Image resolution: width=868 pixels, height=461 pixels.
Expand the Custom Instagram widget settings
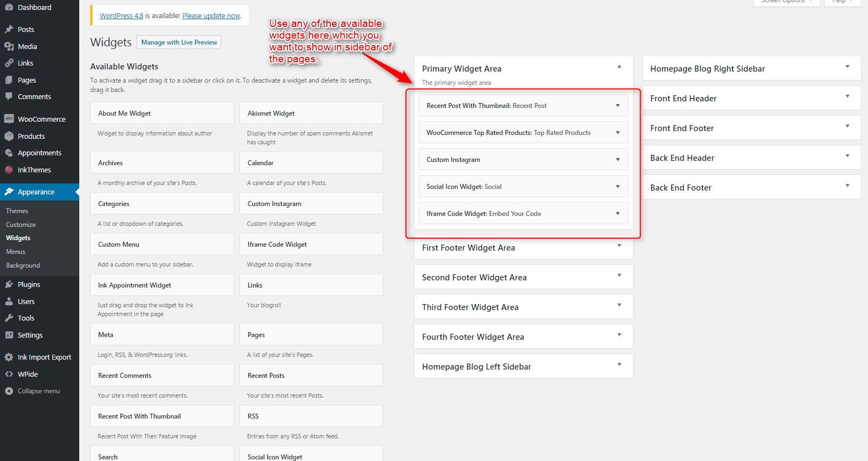(x=618, y=160)
